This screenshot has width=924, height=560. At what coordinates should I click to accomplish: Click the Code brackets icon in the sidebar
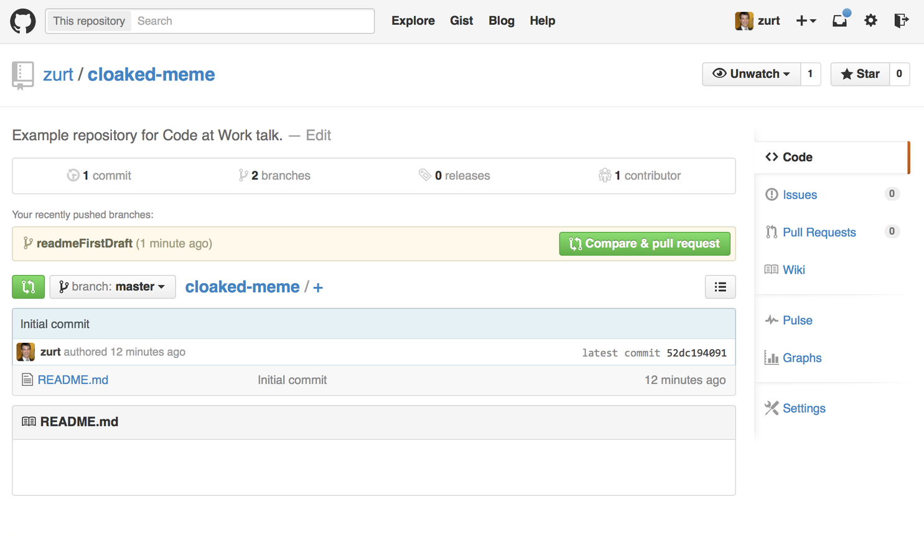[772, 157]
